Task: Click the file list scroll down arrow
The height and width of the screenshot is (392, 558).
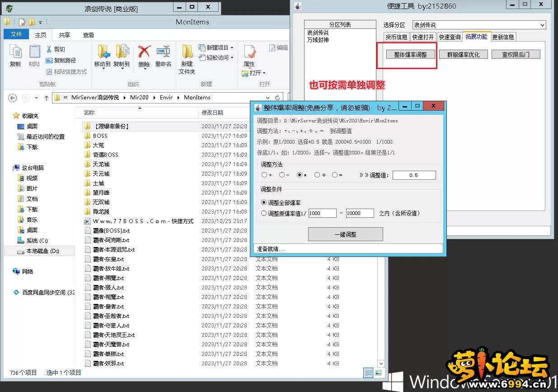Action: pos(380,364)
